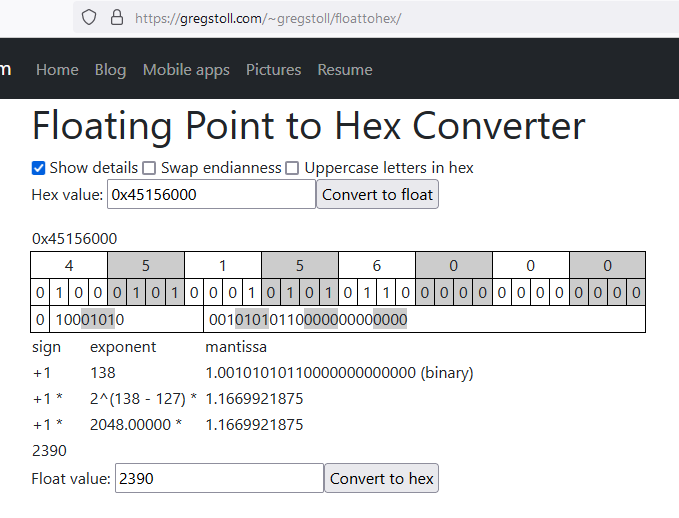This screenshot has height=518, width=679.
Task: Open the Blog nav link
Action: 110,70
